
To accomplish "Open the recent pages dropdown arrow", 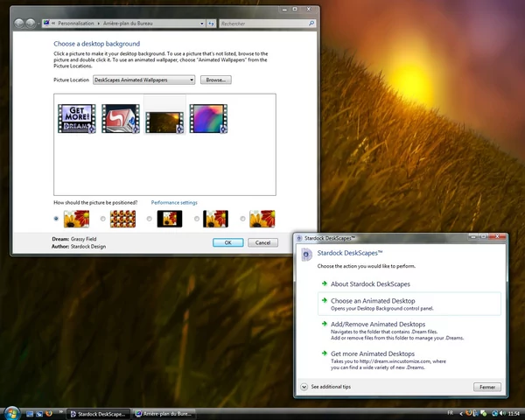I will (38, 24).
